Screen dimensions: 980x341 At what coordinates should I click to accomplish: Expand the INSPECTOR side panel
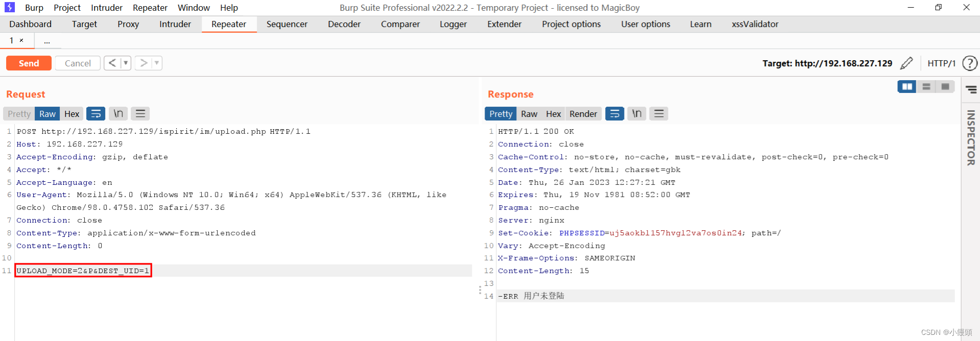(x=971, y=138)
